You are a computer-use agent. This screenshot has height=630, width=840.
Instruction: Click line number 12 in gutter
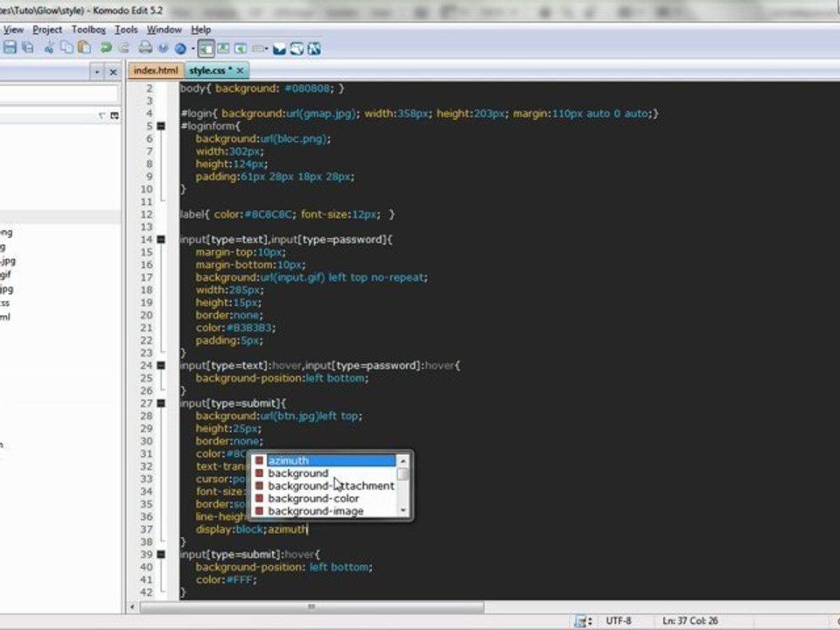pos(146,214)
